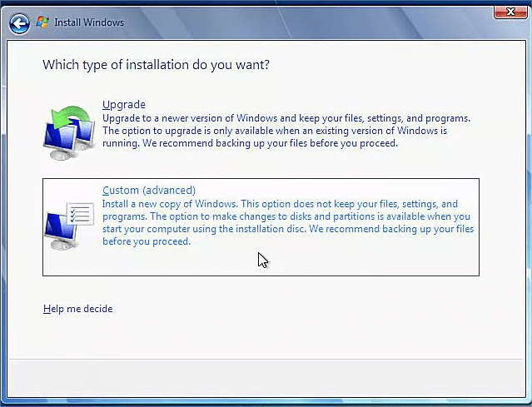The height and width of the screenshot is (407, 532).
Task: Select the Upgrade computers icon with green arrow
Action: point(70,132)
